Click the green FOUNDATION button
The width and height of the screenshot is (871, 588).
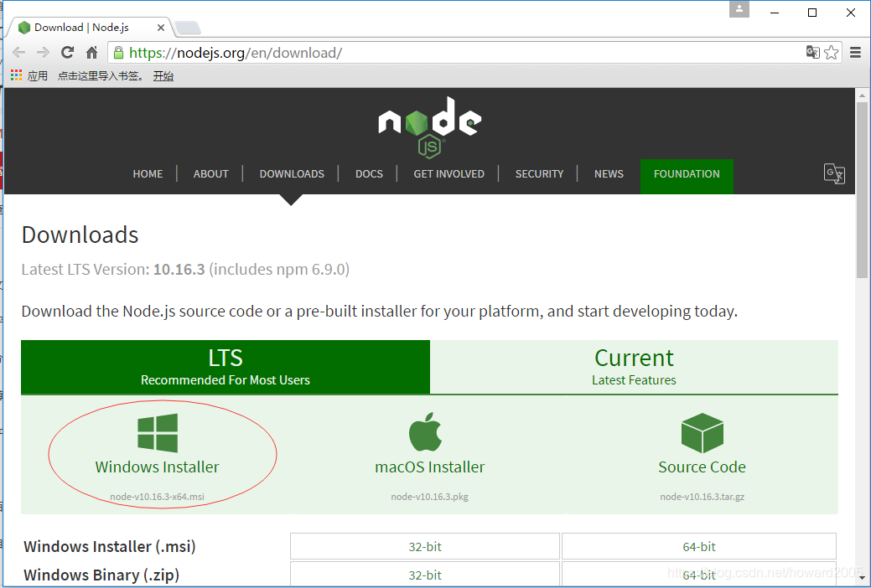tap(687, 177)
